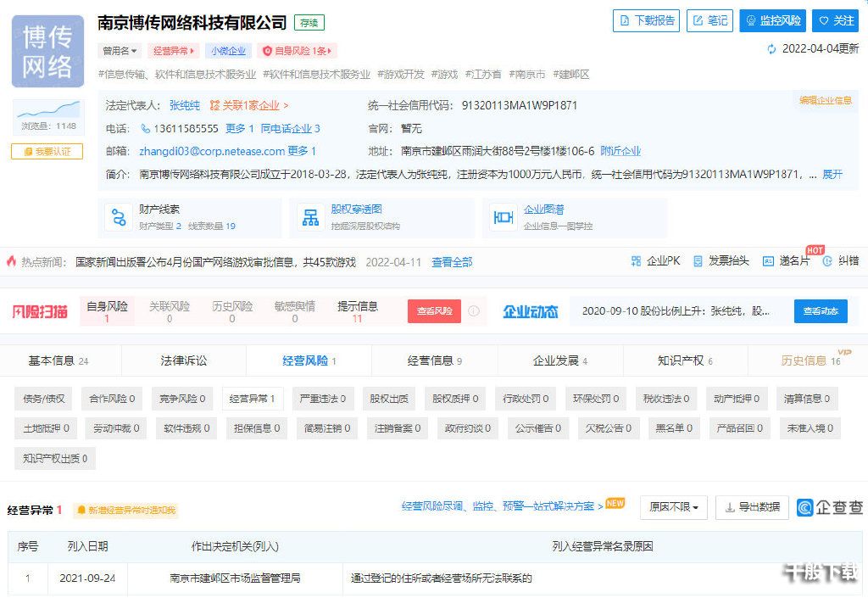Open notes with the 笔记 icon
The image size is (868, 609).
click(x=709, y=20)
